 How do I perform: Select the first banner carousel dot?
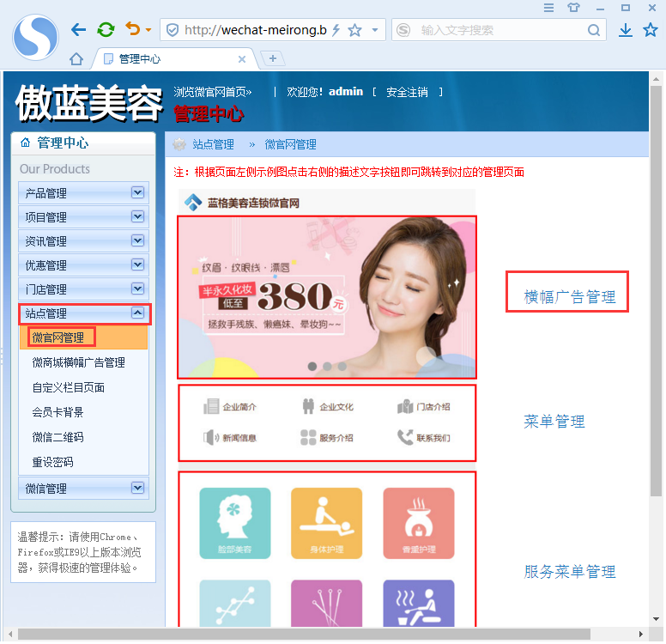coord(312,366)
